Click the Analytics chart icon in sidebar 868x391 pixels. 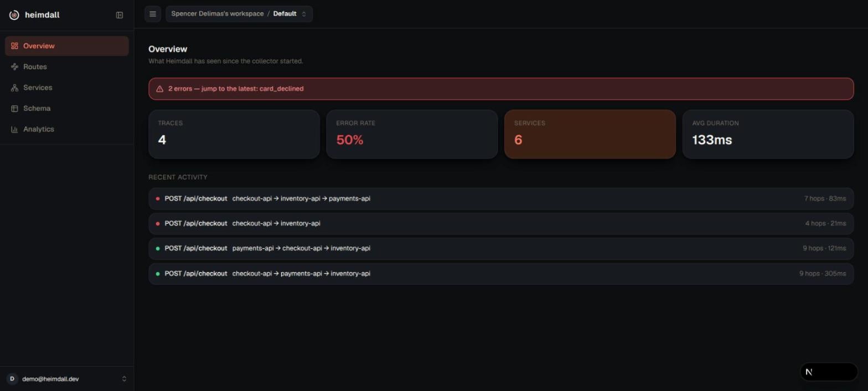(x=14, y=129)
